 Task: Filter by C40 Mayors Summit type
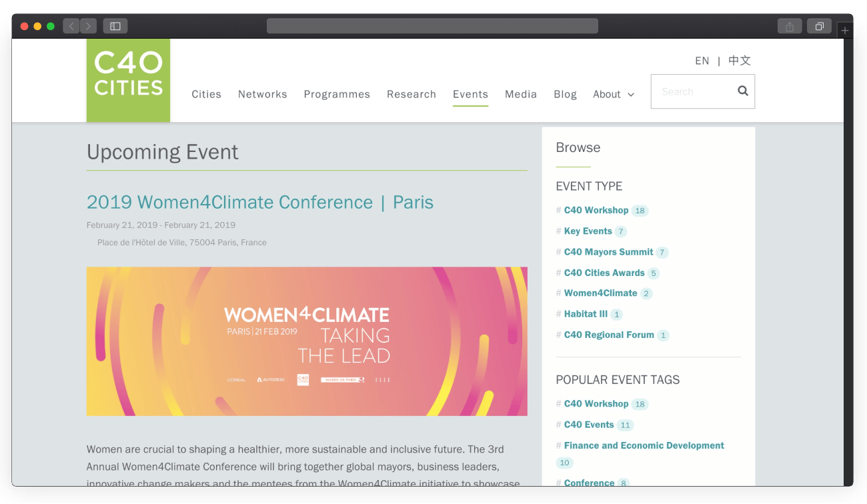click(608, 252)
